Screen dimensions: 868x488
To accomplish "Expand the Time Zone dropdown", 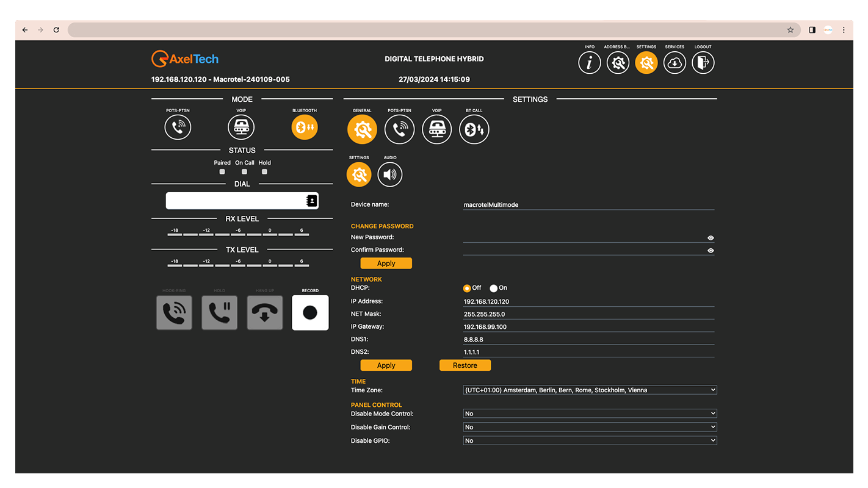I will [x=589, y=390].
